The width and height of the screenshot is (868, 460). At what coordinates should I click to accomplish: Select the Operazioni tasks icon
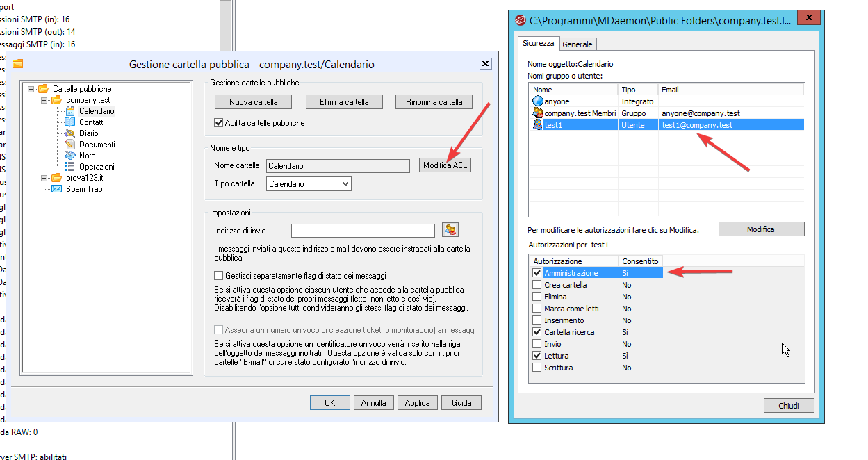[x=69, y=167]
